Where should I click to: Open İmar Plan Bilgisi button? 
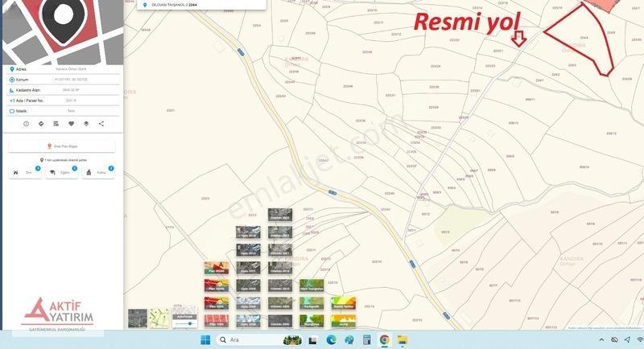tap(62, 146)
